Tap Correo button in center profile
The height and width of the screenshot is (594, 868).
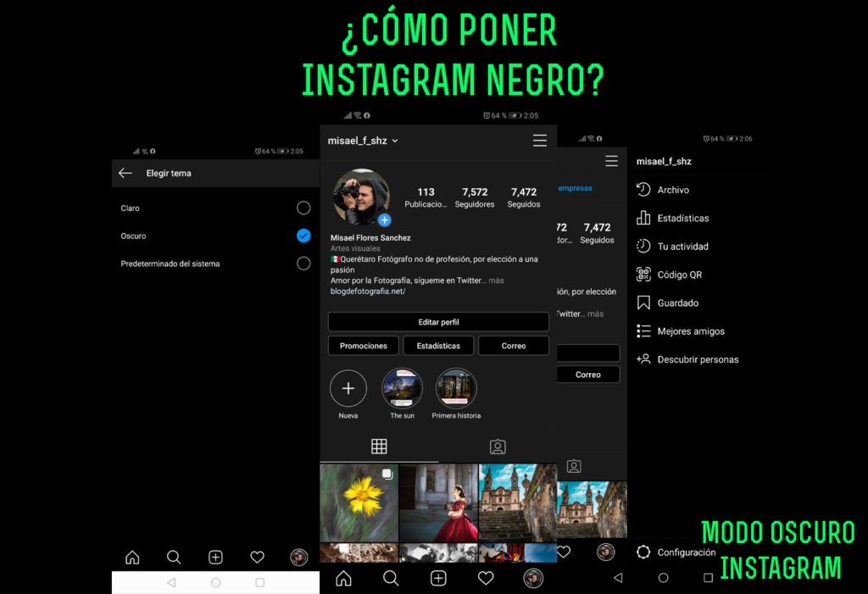[514, 346]
